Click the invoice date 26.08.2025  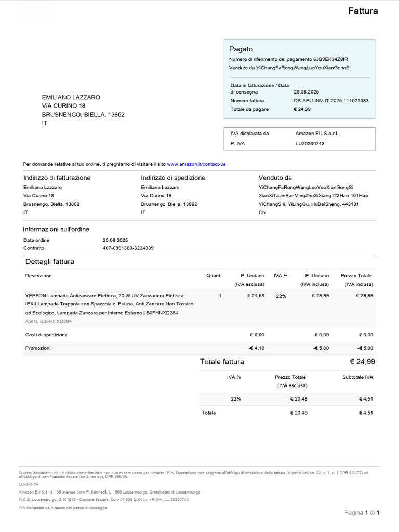click(x=306, y=91)
